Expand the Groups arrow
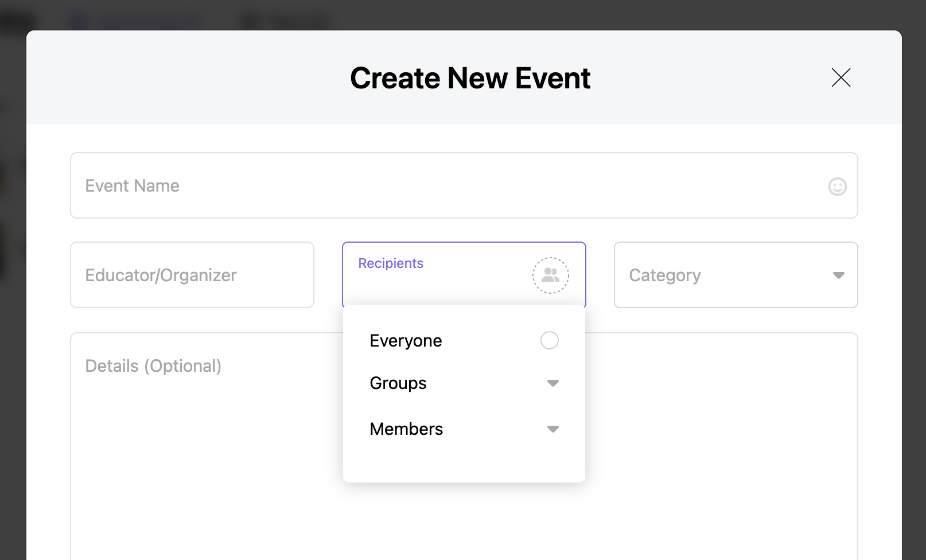The width and height of the screenshot is (926, 560). click(x=553, y=383)
